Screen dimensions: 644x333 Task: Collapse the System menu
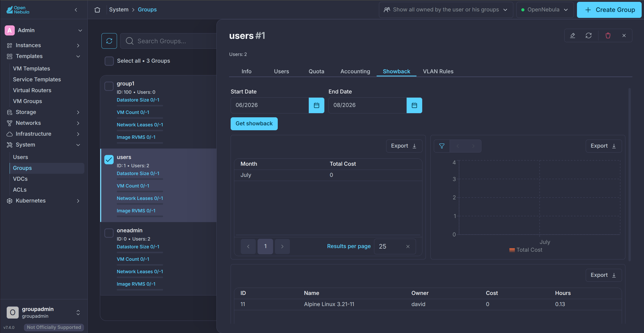point(78,145)
